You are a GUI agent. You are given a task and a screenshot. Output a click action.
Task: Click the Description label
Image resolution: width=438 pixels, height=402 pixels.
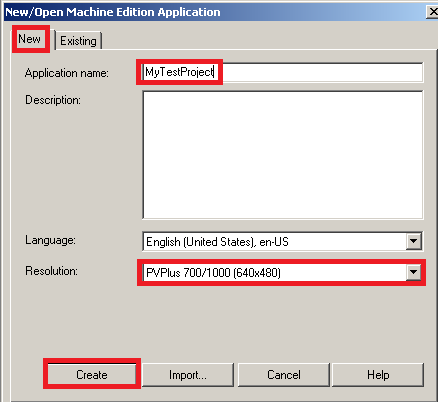point(53,100)
